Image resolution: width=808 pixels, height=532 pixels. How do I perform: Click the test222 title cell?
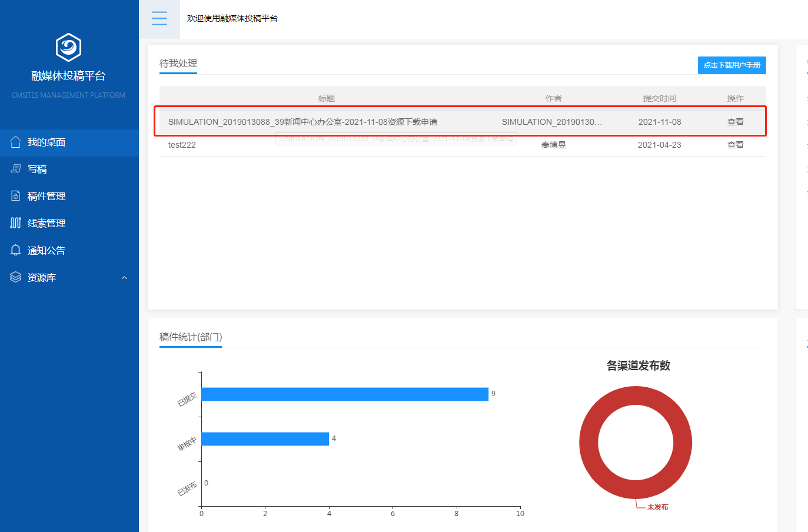pos(182,145)
